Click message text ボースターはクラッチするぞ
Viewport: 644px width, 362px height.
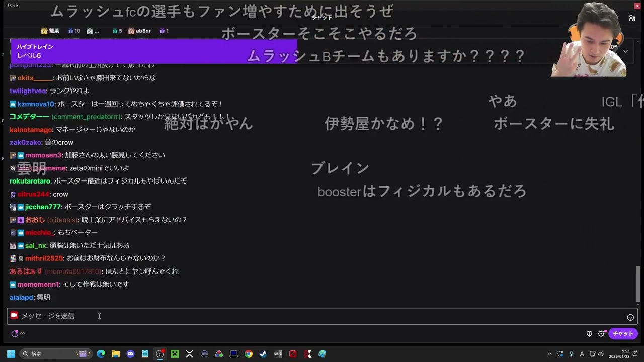pos(108,207)
